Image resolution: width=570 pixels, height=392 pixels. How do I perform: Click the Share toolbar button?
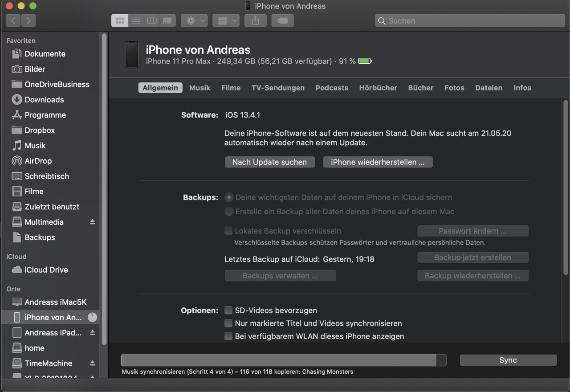tap(255, 20)
